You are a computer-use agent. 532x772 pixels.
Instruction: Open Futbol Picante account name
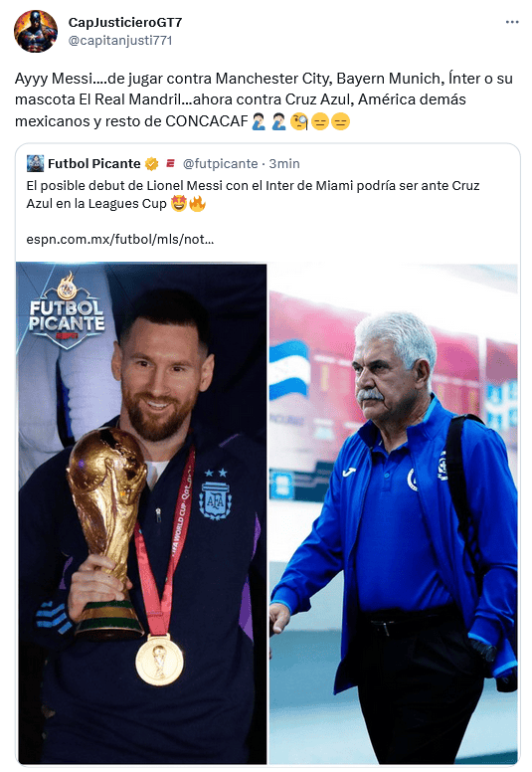coord(94,163)
